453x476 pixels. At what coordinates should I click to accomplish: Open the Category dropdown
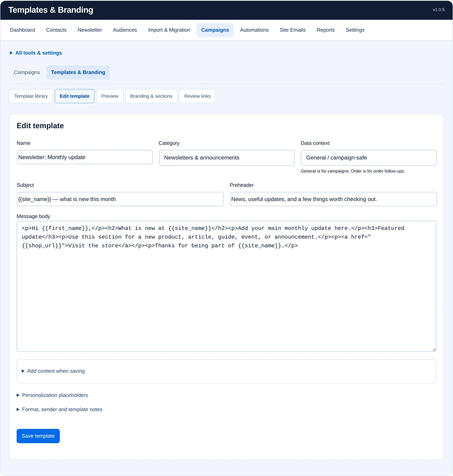227,158
